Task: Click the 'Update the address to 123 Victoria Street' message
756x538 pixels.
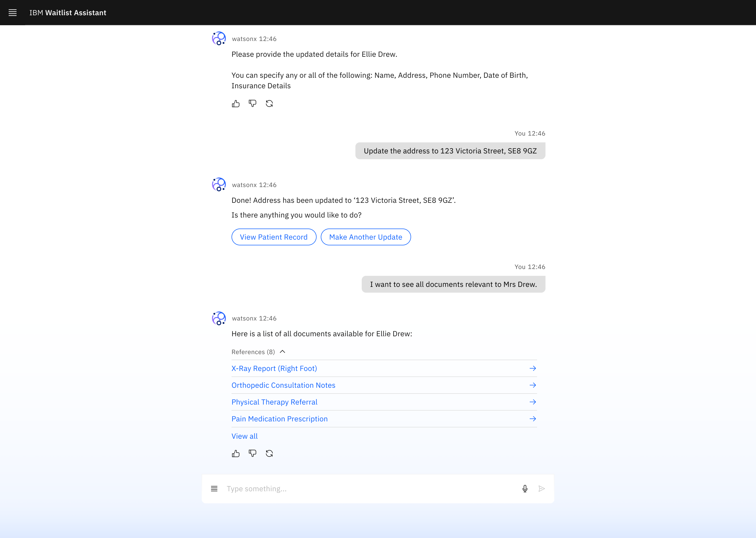Action: (450, 151)
